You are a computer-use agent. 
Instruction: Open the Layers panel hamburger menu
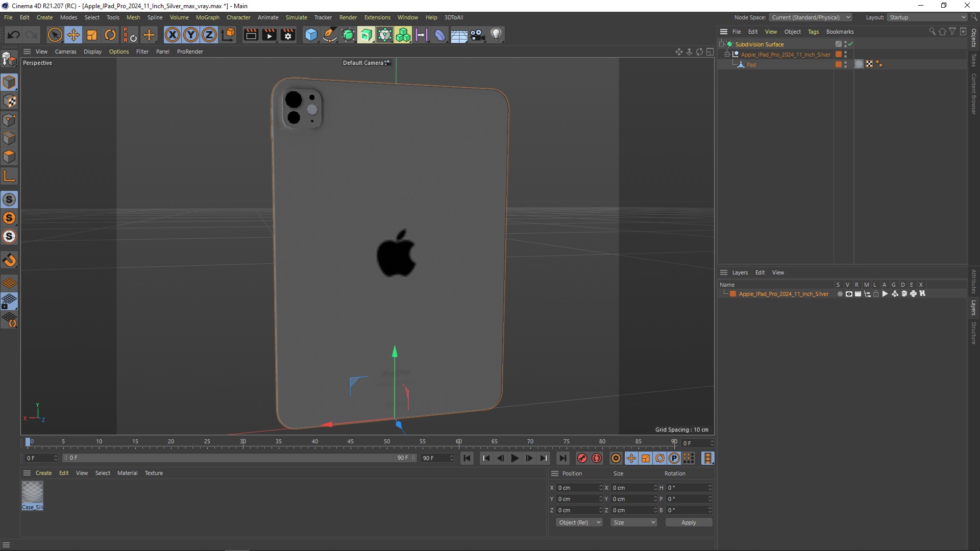(x=723, y=272)
